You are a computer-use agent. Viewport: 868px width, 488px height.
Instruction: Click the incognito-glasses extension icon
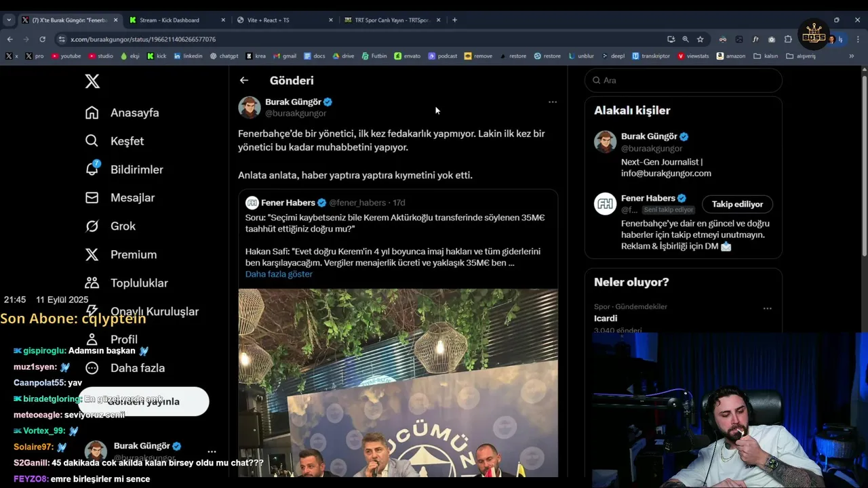(x=723, y=39)
